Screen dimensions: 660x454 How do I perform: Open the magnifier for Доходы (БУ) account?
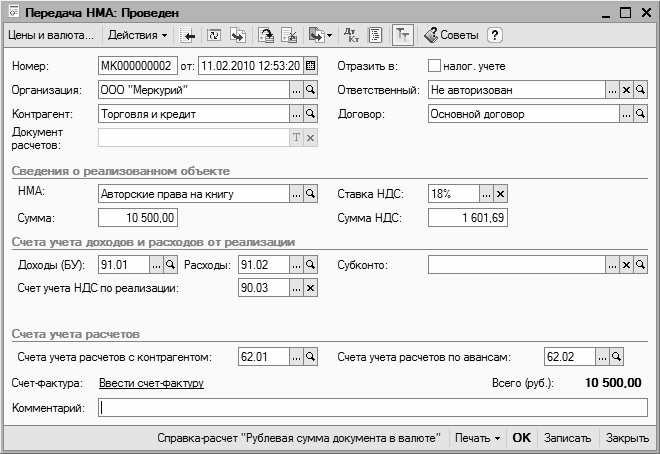pos(170,265)
